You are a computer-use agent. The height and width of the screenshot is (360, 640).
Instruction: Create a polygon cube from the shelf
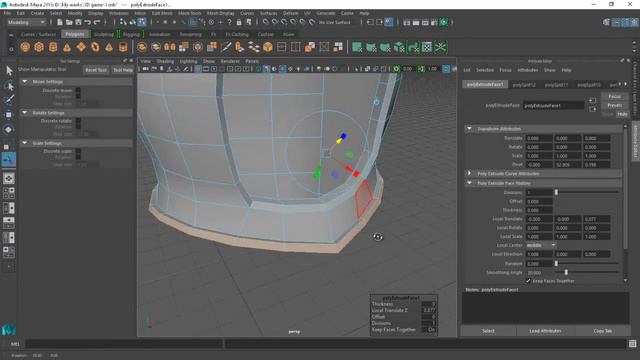pos(39,47)
